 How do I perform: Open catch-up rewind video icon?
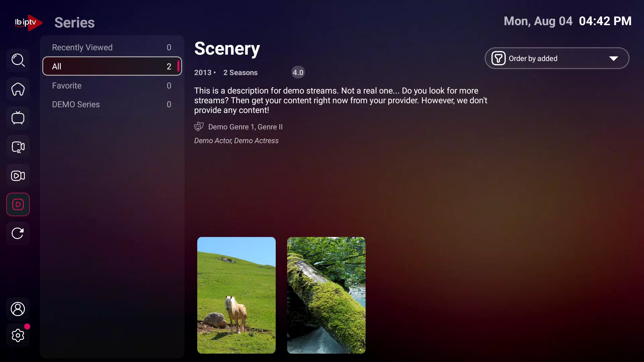tap(18, 147)
